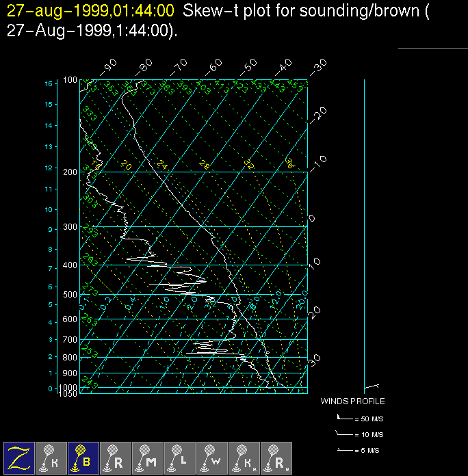Select the M balloon sounding icon
The width and height of the screenshot is (468, 476).
[x=148, y=458]
